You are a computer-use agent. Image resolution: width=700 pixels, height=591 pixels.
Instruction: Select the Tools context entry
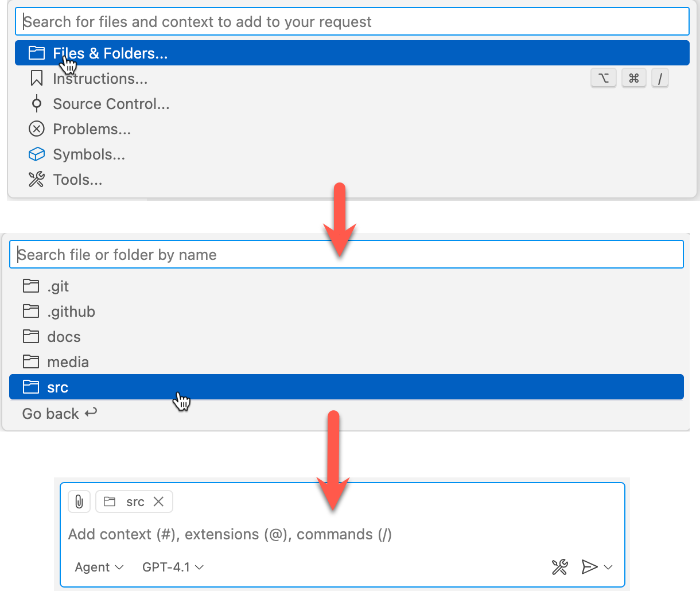coord(77,180)
